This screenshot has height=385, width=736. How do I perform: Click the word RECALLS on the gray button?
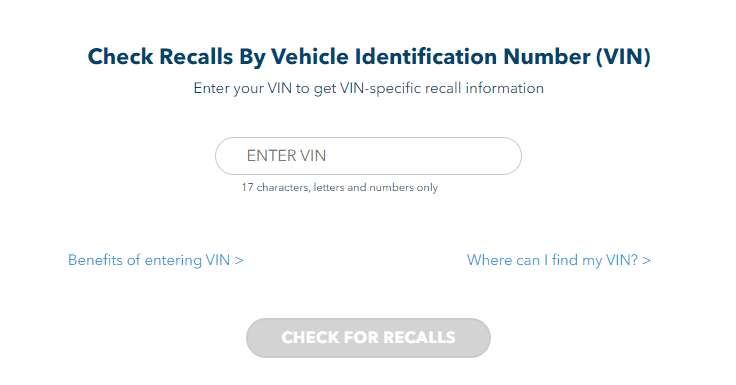click(x=418, y=338)
